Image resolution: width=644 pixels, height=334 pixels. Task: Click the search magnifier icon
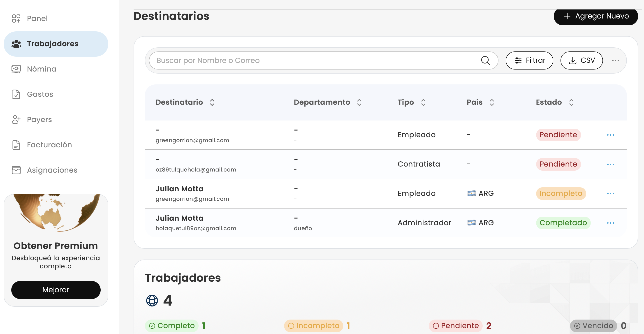point(485,60)
